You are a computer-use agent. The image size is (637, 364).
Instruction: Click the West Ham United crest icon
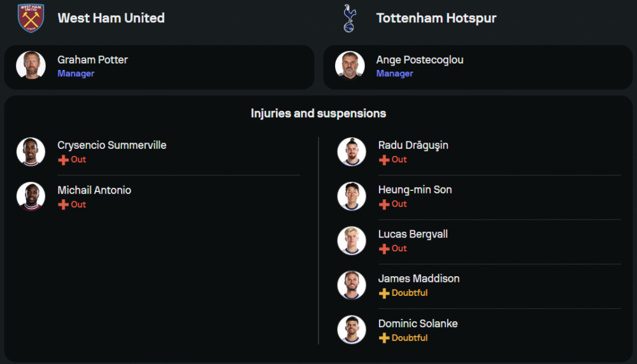pyautogui.click(x=31, y=18)
